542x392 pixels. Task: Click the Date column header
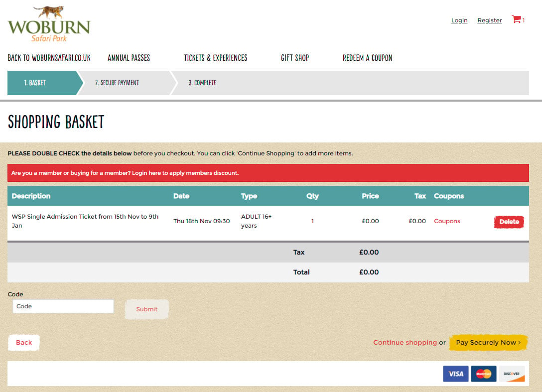[x=181, y=196]
